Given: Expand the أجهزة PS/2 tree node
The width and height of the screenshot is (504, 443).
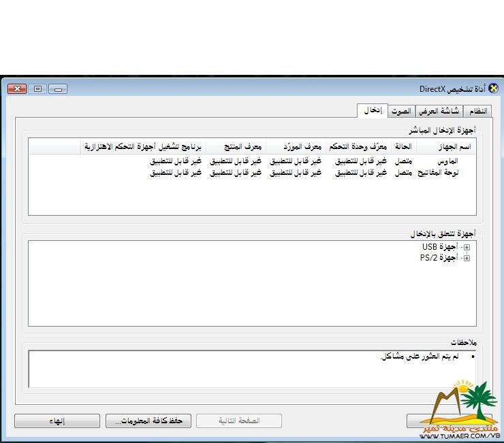Looking at the screenshot, I should [467, 259].
